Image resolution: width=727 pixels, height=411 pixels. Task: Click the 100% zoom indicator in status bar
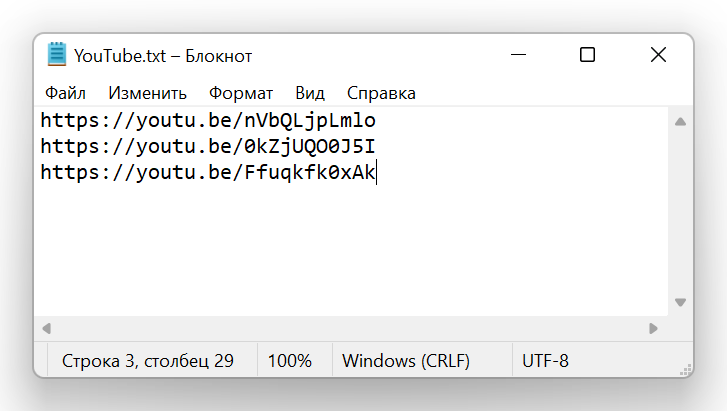(x=290, y=361)
